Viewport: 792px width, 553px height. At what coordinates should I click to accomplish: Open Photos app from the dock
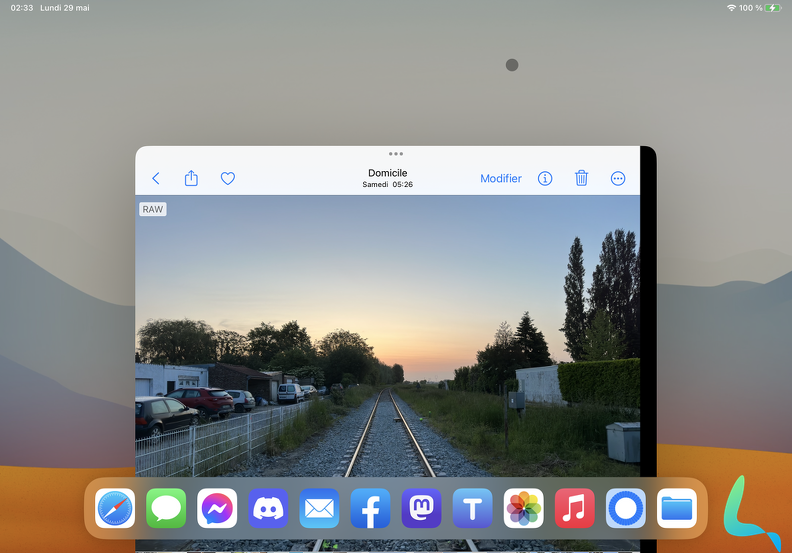click(x=524, y=508)
